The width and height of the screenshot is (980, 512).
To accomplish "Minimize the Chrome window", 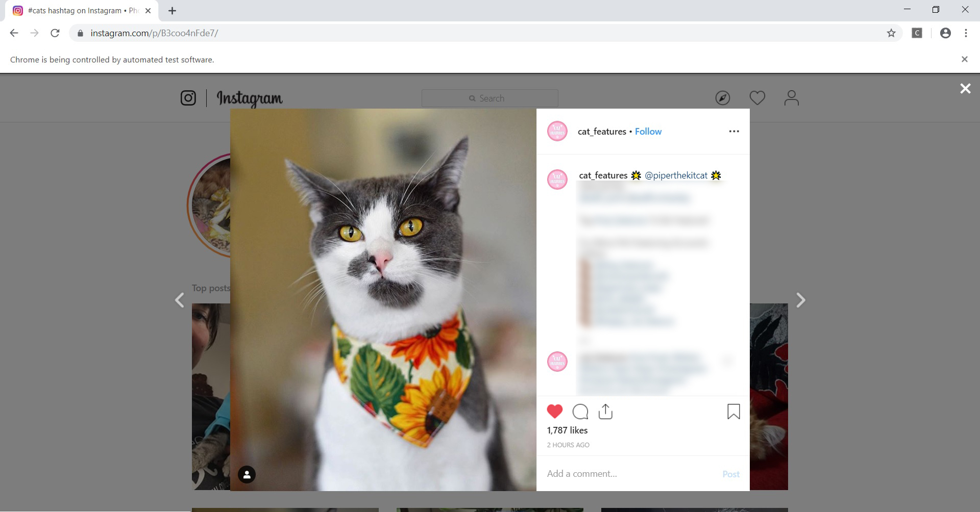I will pos(907,9).
